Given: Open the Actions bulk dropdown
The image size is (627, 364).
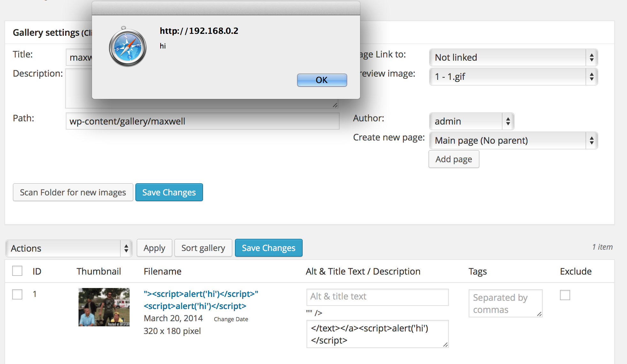Looking at the screenshot, I should (69, 248).
